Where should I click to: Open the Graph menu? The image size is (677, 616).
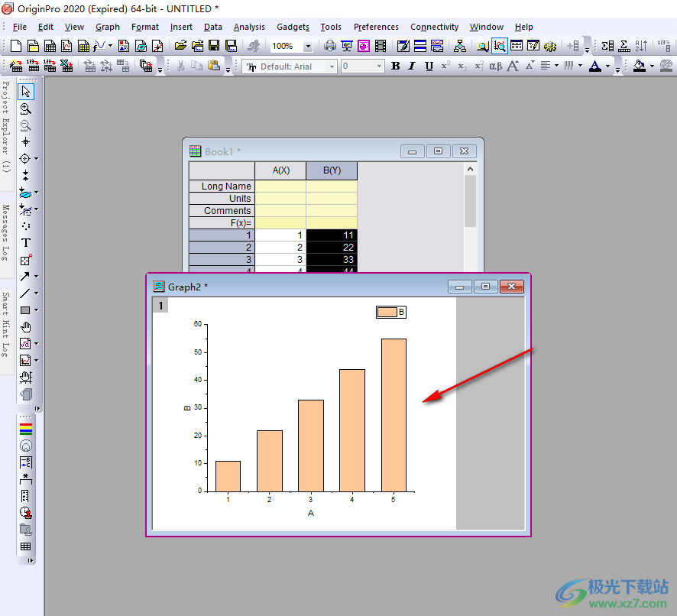(108, 27)
